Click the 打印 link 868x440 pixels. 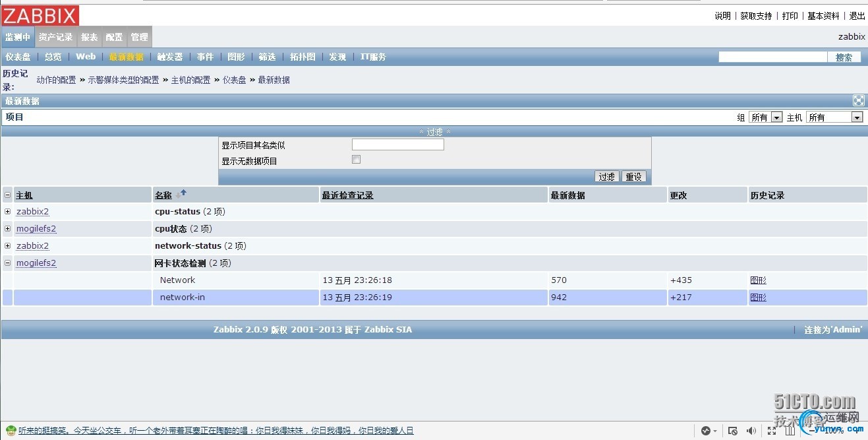(790, 16)
